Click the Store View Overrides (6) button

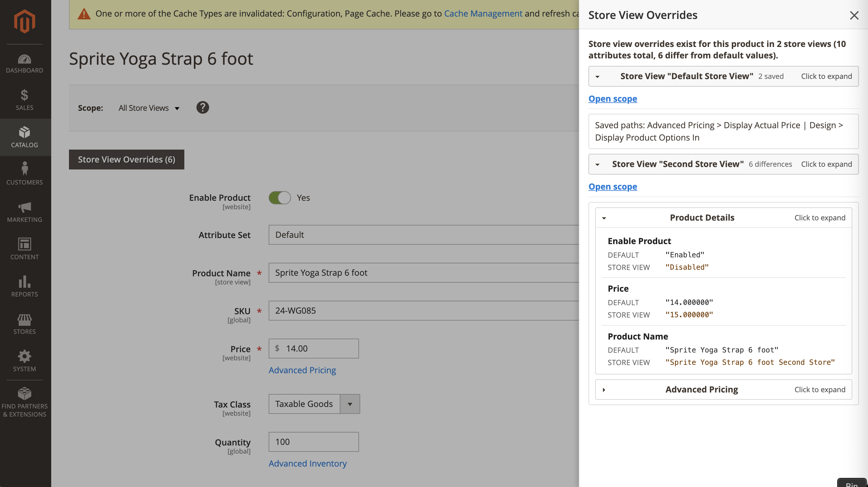pyautogui.click(x=126, y=159)
